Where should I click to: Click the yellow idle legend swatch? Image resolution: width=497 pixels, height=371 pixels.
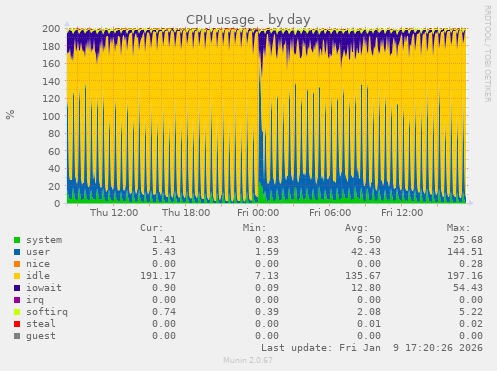click(17, 276)
